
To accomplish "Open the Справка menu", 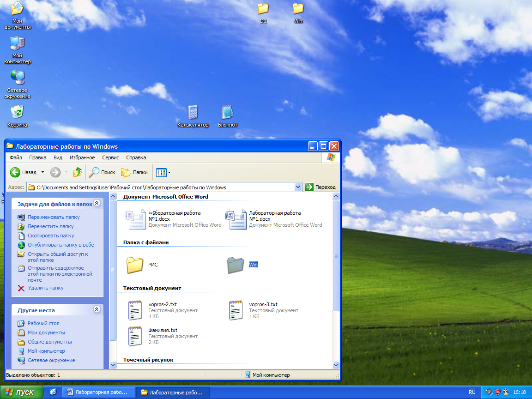I will [136, 157].
